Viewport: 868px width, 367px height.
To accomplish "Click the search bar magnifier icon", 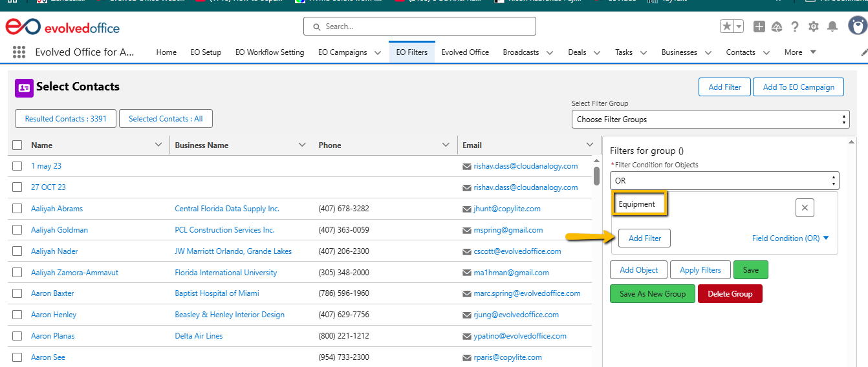I will pos(316,27).
